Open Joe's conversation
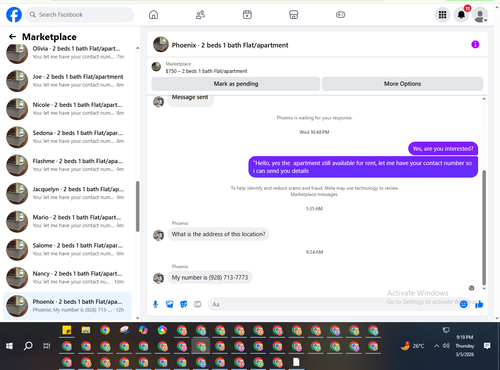Screen dimensions: 500x370 pos(67,81)
